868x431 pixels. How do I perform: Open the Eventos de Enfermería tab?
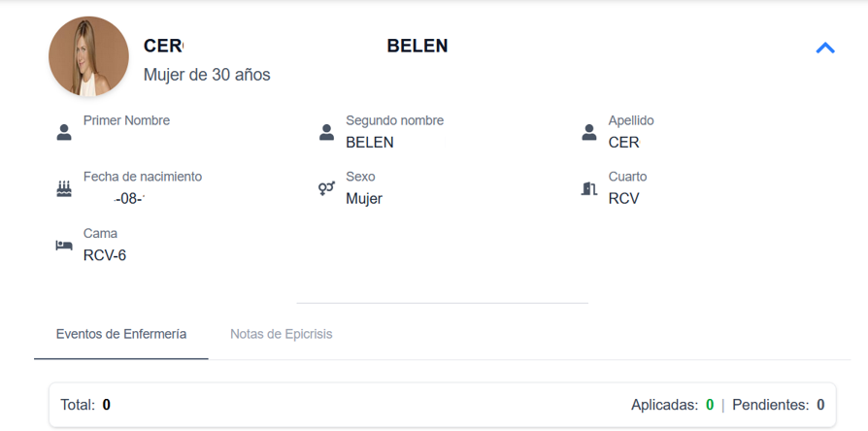click(x=121, y=334)
